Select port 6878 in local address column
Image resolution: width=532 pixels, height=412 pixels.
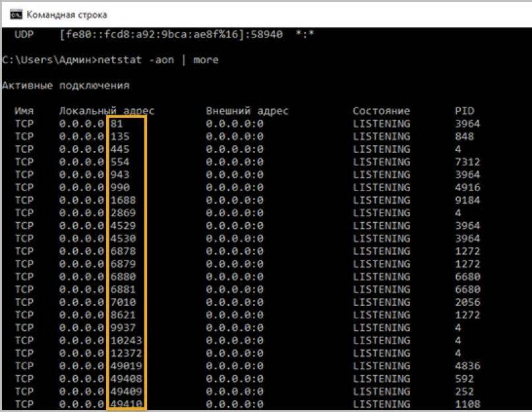123,251
